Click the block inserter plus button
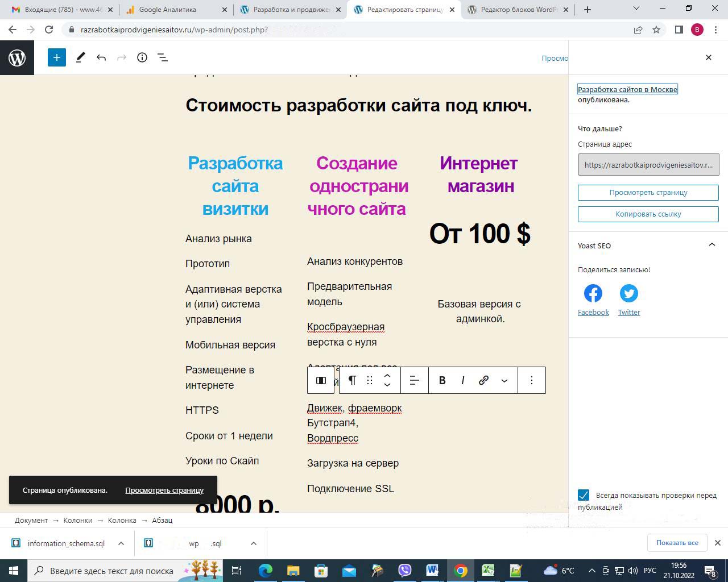This screenshot has height=582, width=728. 57,57
